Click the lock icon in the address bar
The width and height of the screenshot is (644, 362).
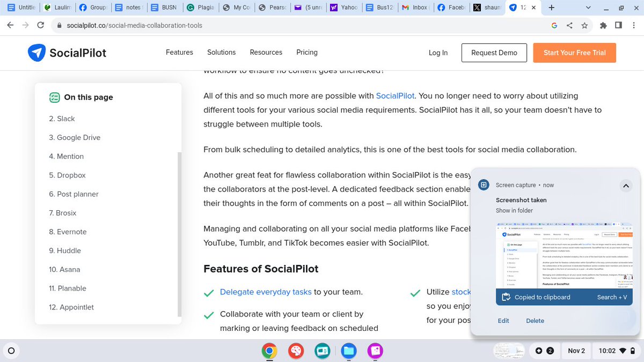pos(60,25)
